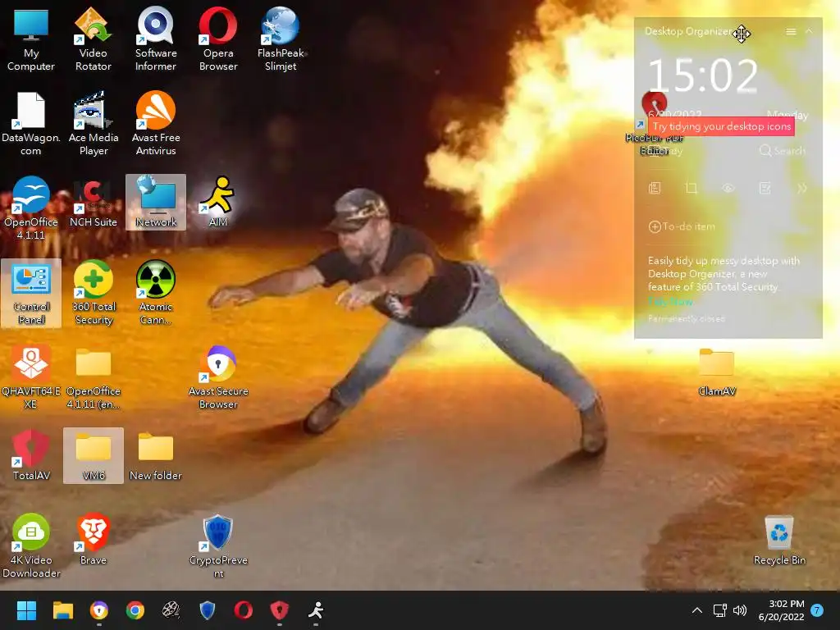Open the Windows Start menu
The height and width of the screenshot is (630, 840).
coord(26,610)
